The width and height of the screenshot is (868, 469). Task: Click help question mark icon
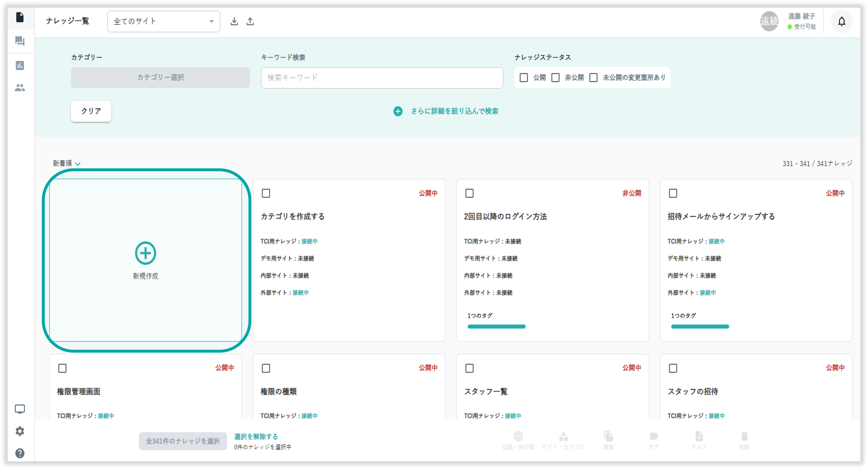20,453
